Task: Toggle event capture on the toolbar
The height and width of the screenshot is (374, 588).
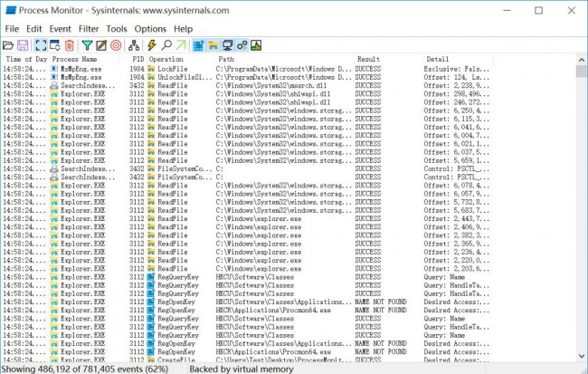Action: tap(41, 45)
